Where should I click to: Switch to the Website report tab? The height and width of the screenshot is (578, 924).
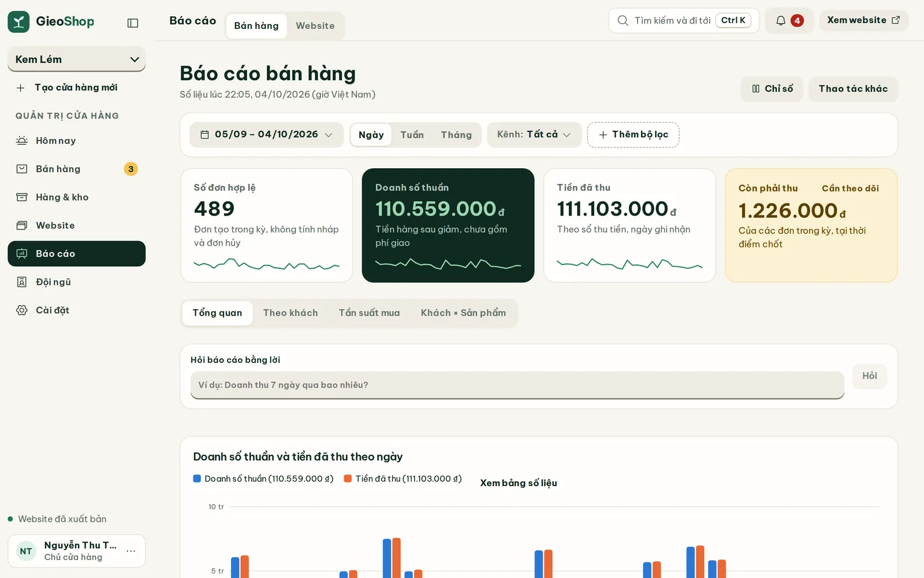(315, 26)
